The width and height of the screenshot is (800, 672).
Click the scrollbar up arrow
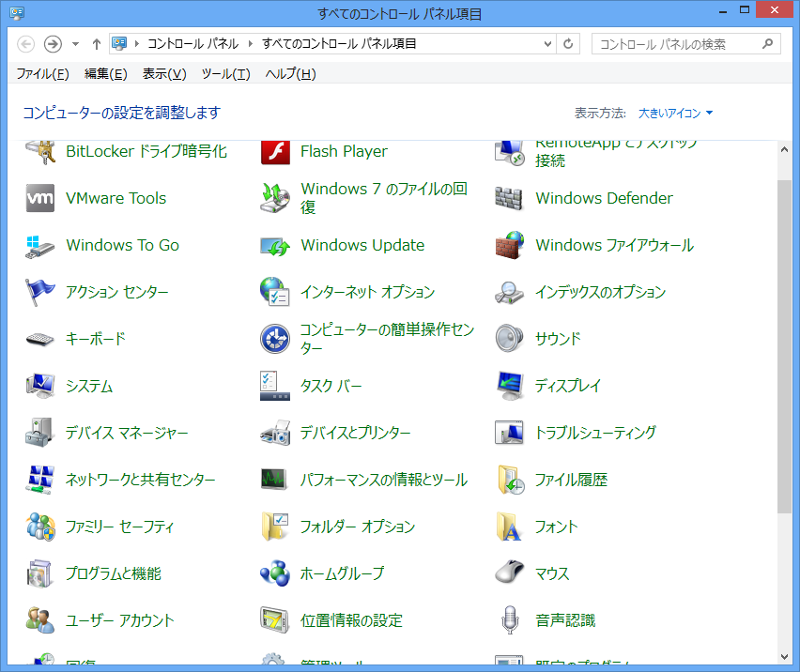tap(785, 149)
